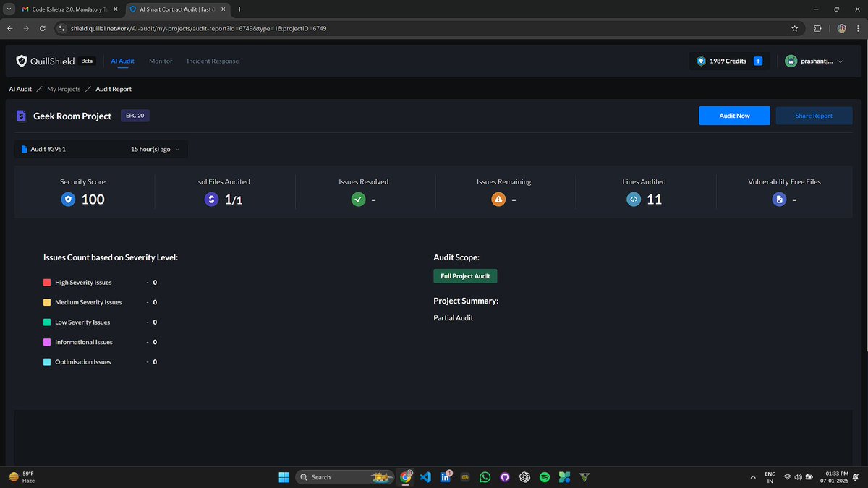Open the clock and date panel
868x488 pixels.
(x=834, y=476)
